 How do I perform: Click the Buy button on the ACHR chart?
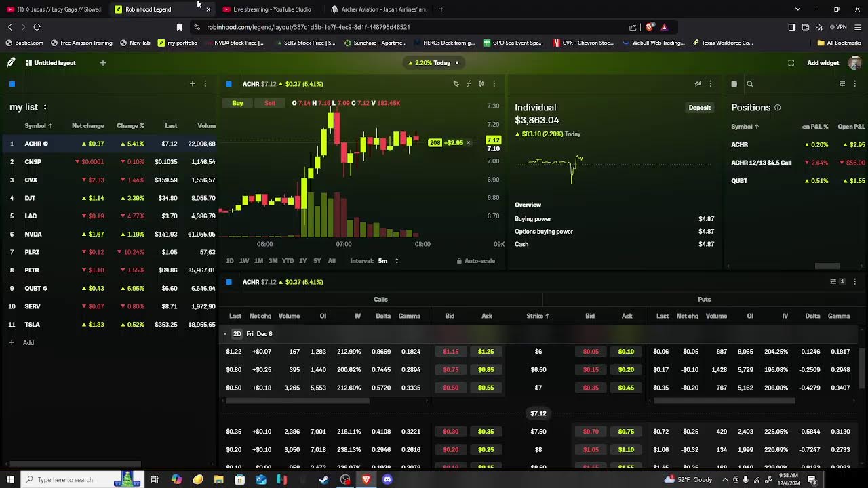click(x=237, y=103)
